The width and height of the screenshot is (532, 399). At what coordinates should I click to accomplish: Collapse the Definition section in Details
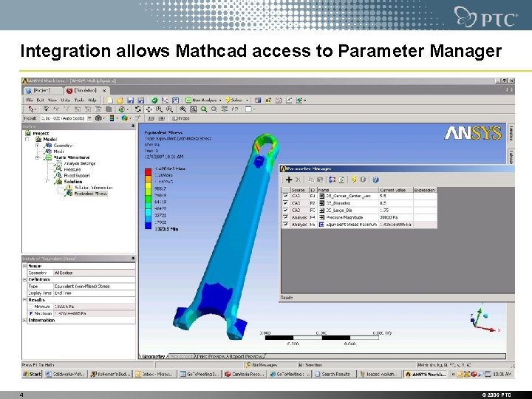(25, 279)
